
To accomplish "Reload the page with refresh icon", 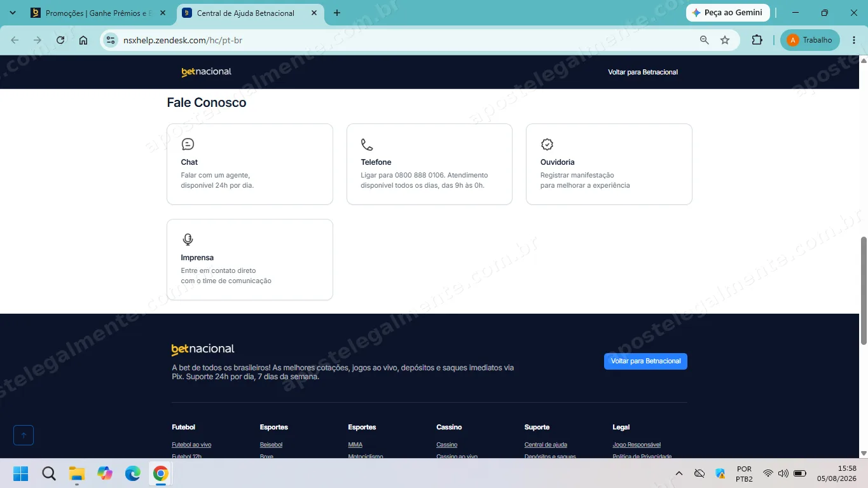I will click(x=60, y=40).
